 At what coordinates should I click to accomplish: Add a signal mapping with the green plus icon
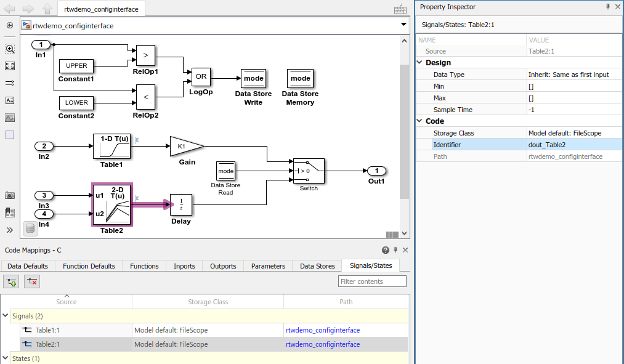point(10,281)
